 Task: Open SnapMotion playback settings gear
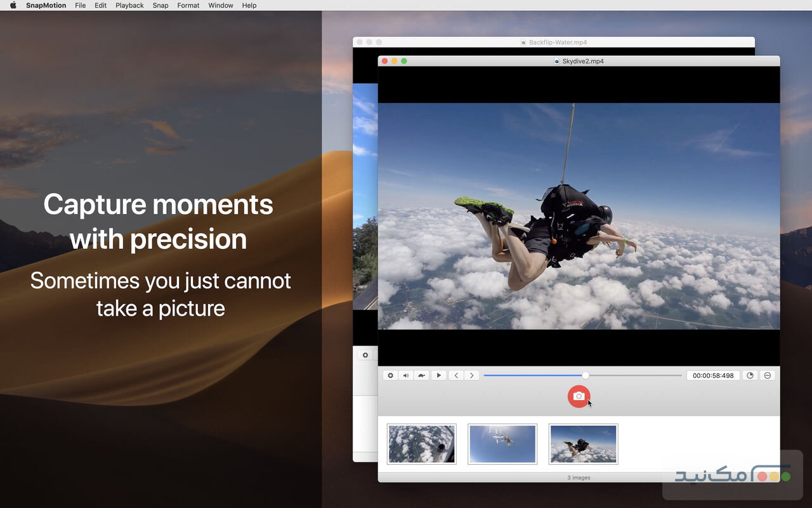coord(390,375)
